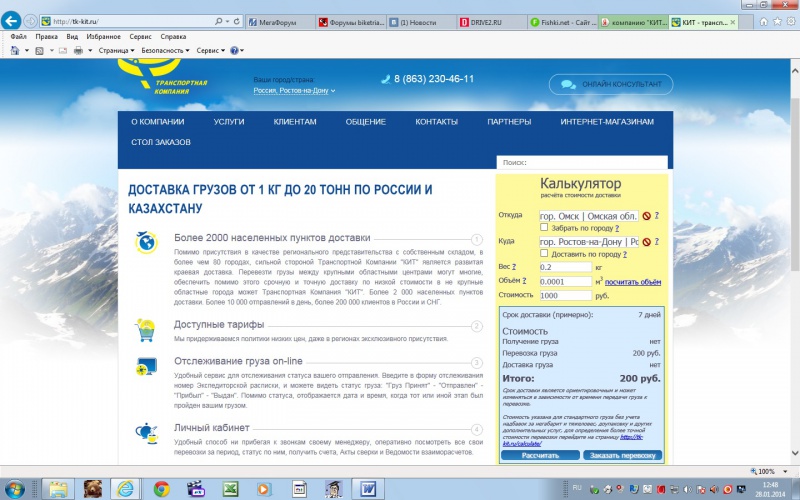Click the Вес weight input field
This screenshot has height=500, width=800.
click(565, 267)
